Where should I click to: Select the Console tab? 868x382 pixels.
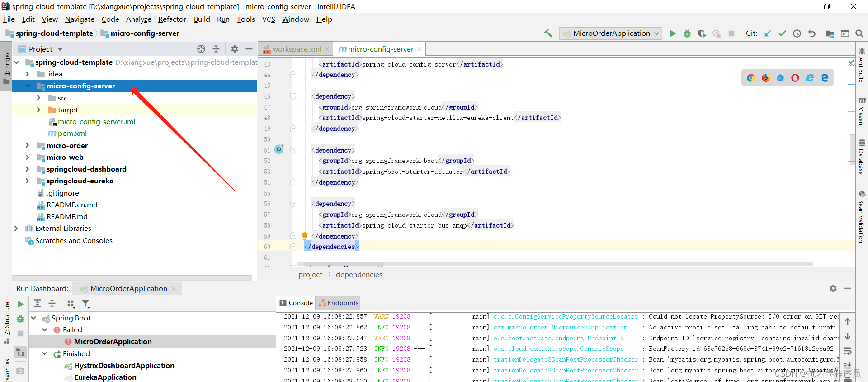296,303
